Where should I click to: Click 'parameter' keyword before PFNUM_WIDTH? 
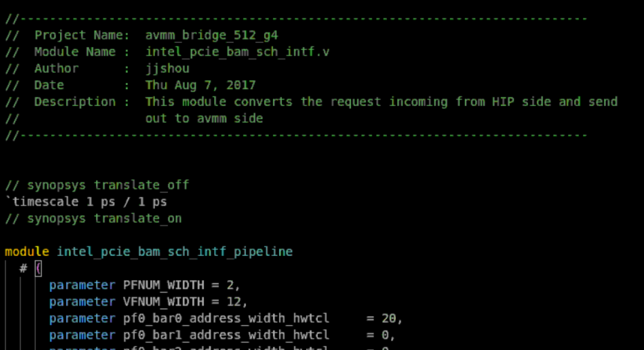click(x=82, y=285)
